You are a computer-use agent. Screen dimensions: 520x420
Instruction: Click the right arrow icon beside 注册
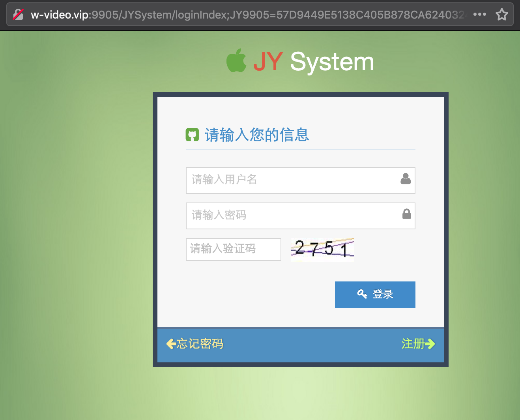point(430,344)
